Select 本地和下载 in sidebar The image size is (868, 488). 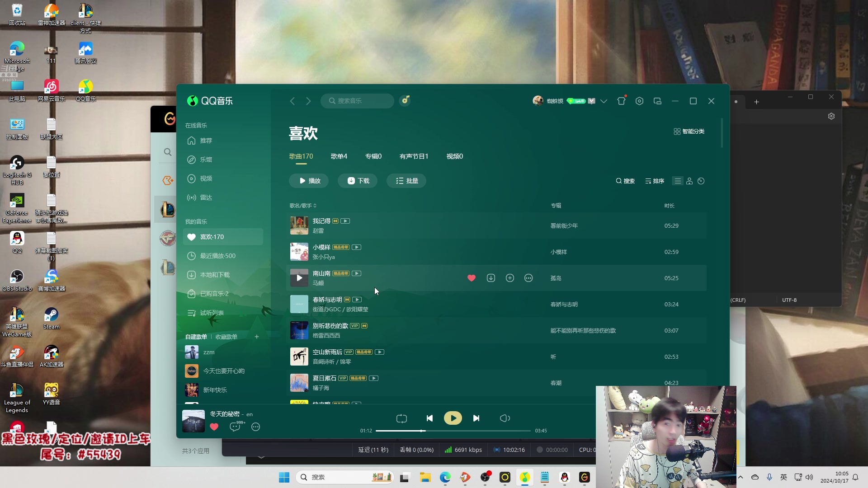pyautogui.click(x=223, y=275)
